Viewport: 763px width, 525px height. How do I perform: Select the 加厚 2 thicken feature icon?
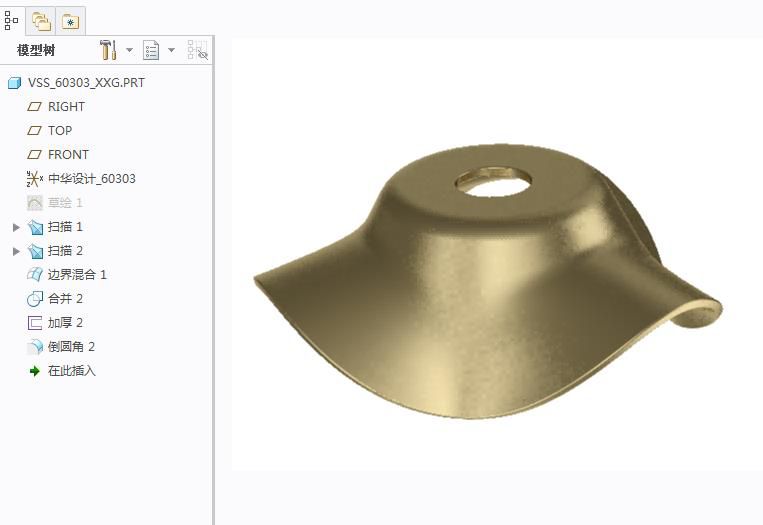35,322
